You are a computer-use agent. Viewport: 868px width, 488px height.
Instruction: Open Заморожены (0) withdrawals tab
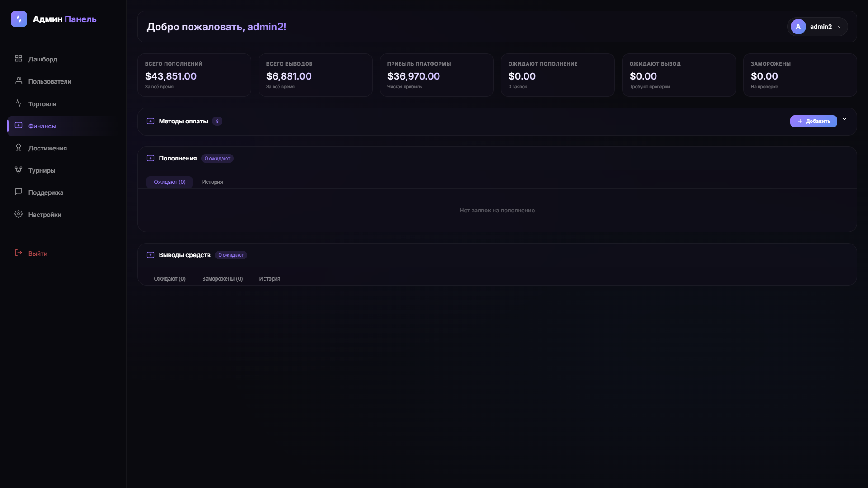(222, 279)
